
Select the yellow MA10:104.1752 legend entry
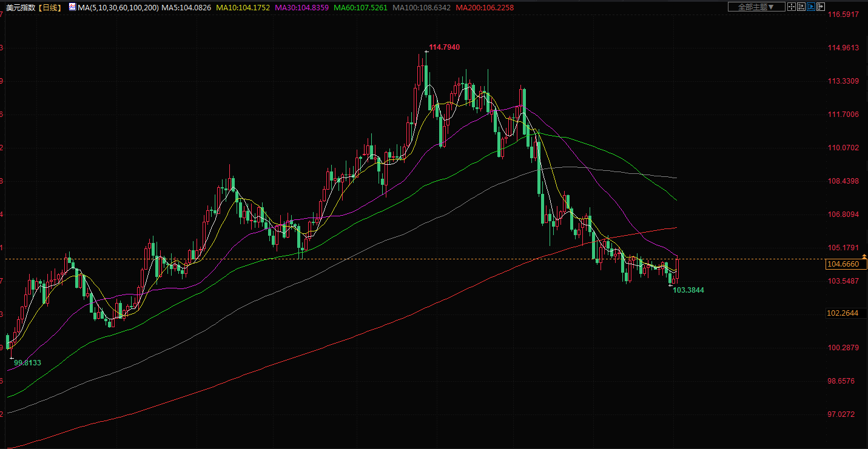(x=244, y=7)
